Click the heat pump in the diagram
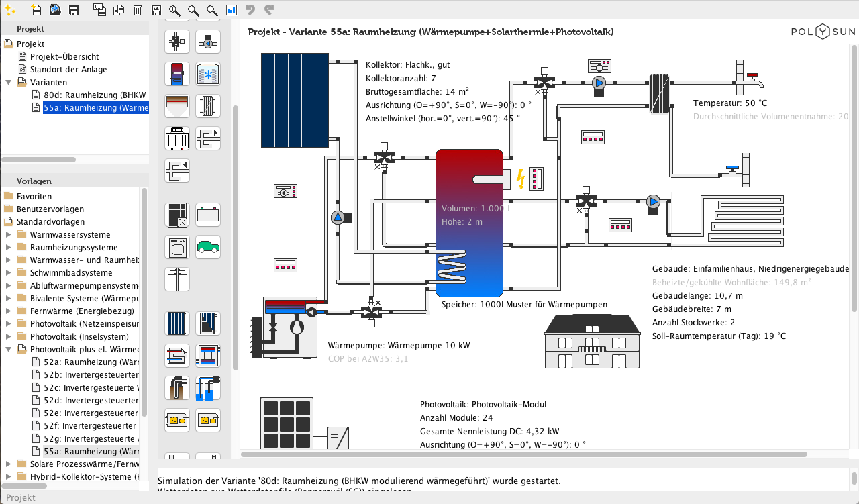 pyautogui.click(x=285, y=329)
